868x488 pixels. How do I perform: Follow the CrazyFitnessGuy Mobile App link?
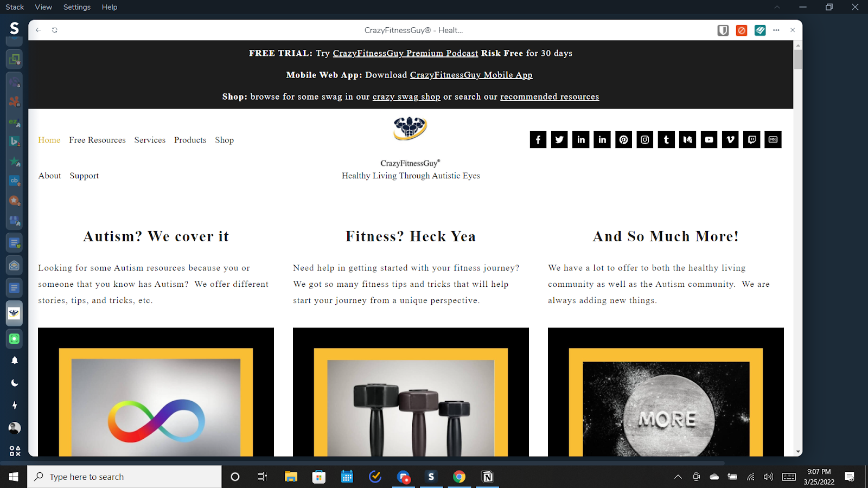[471, 75]
